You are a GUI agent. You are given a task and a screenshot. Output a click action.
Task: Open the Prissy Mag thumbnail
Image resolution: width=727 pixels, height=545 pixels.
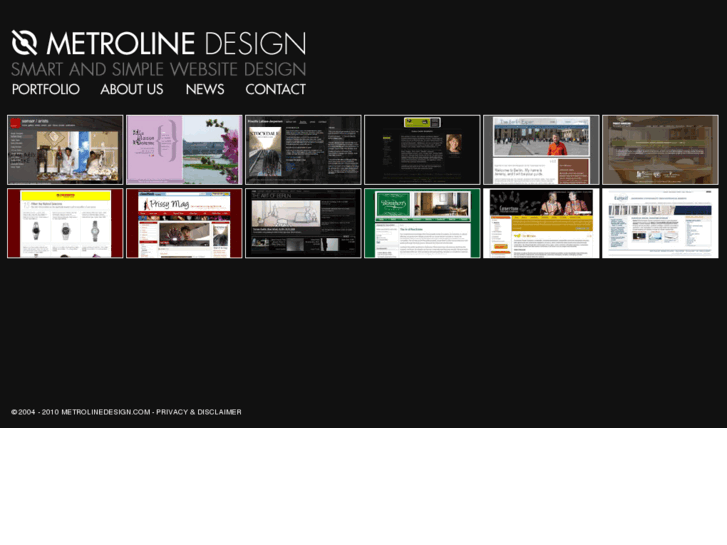point(184,223)
